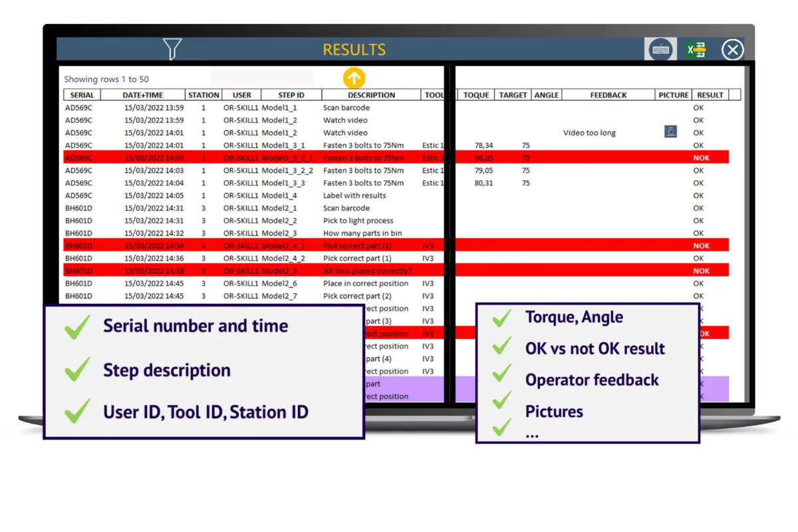Click timestamp 15/03/2022 14:36

coord(154,258)
